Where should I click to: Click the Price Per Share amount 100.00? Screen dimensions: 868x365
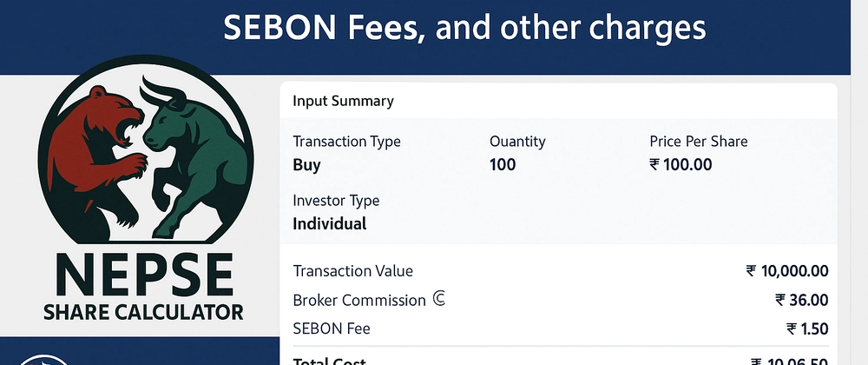tap(687, 164)
